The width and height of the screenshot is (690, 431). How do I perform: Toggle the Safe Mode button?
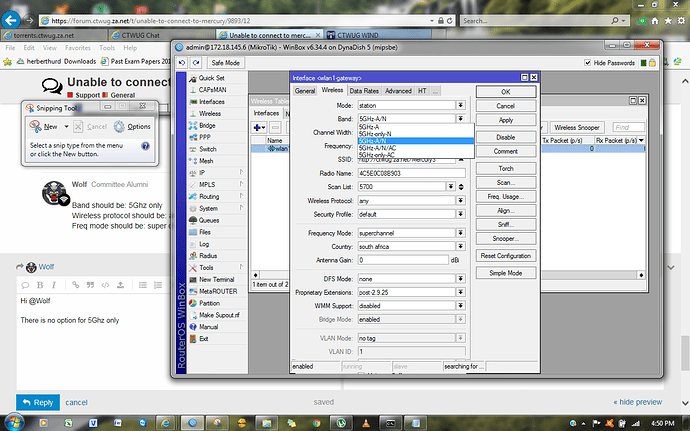223,61
